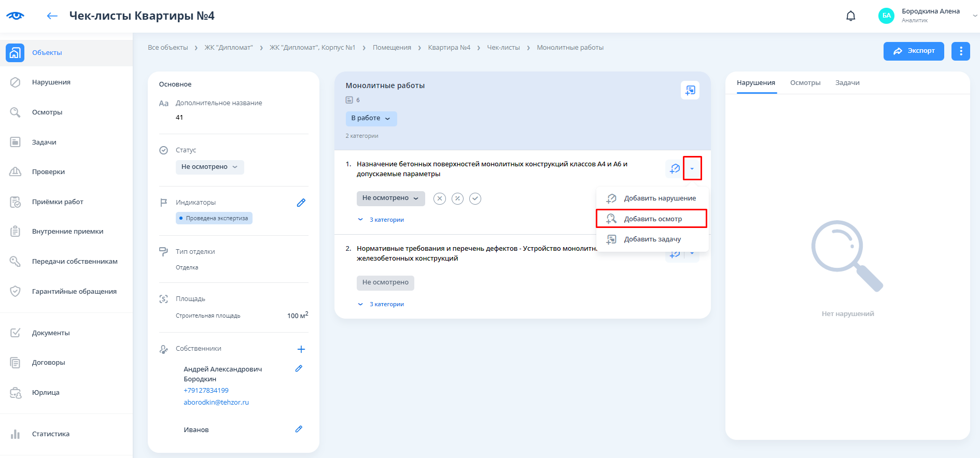Mark item 1 as accepted with checkmark circle
980x458 pixels.
click(475, 198)
